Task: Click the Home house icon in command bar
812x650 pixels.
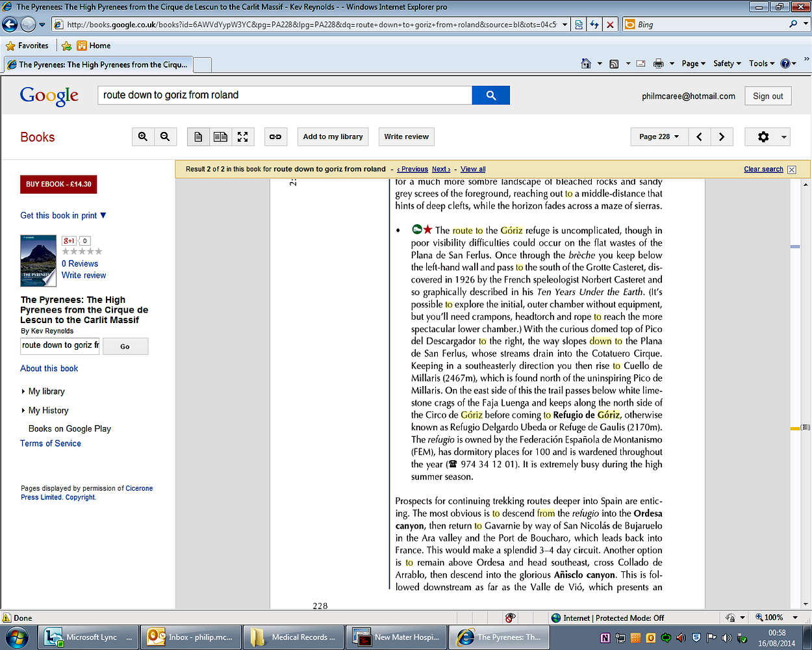Action: (586, 64)
